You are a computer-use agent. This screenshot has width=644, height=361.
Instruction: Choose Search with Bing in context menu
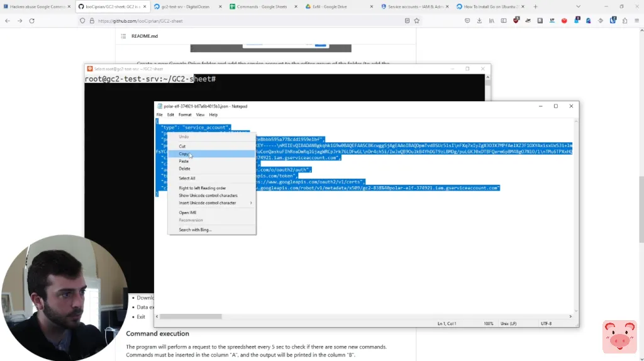click(x=211, y=230)
